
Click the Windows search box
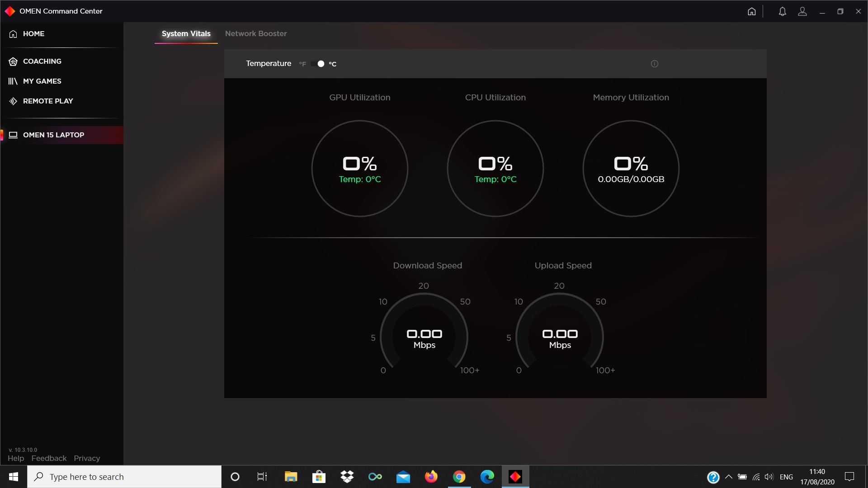124,477
